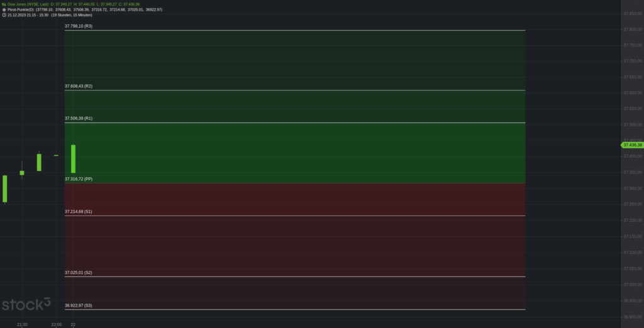Click the 37.800,00 price axis label
The width and height of the screenshot is (644, 328).
pos(631,30)
